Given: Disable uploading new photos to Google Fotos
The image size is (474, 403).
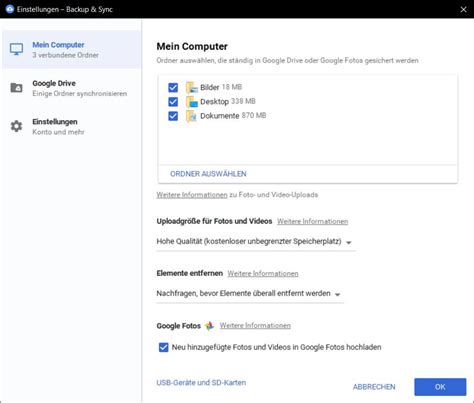Looking at the screenshot, I should click(163, 347).
